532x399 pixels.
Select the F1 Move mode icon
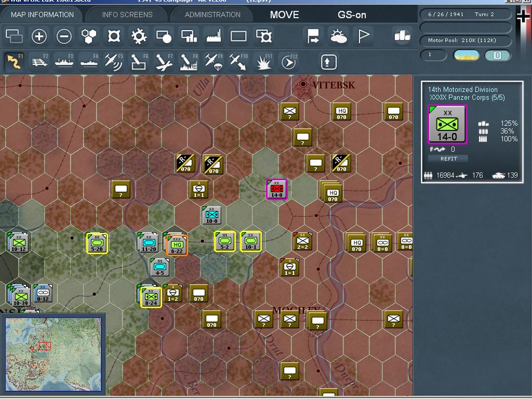pyautogui.click(x=14, y=62)
